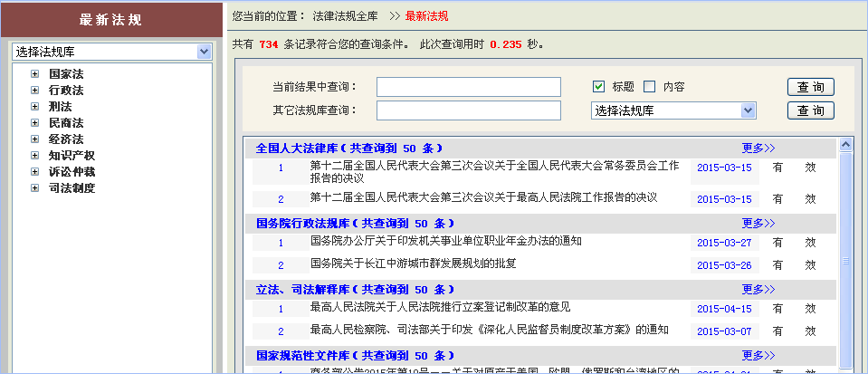Image resolution: width=868 pixels, height=374 pixels.
Task: Expand the 刑法 tree node
Action: pyautogui.click(x=35, y=106)
